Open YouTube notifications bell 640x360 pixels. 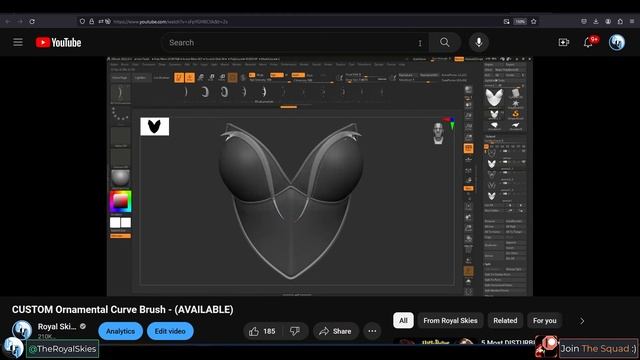coord(588,42)
